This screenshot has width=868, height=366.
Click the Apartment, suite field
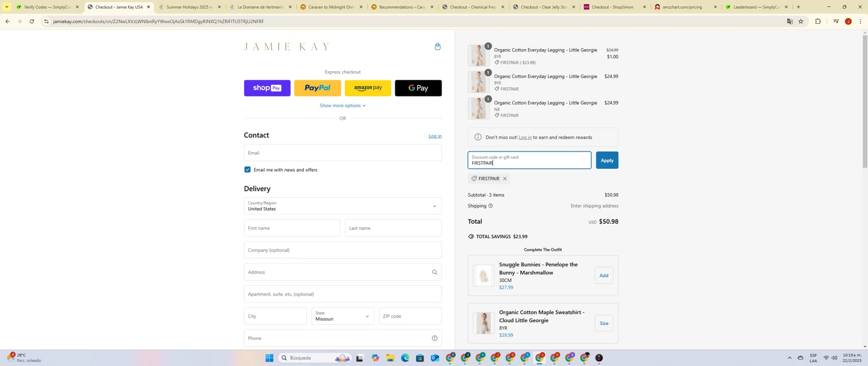tap(343, 294)
